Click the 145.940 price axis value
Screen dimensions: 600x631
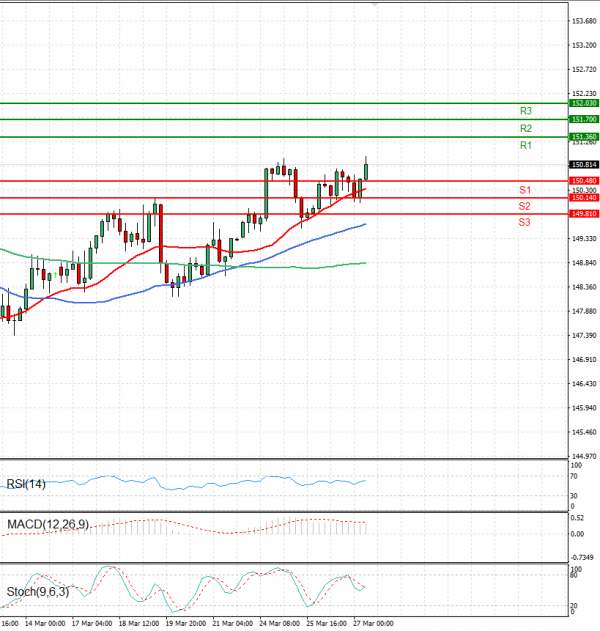click(x=584, y=408)
